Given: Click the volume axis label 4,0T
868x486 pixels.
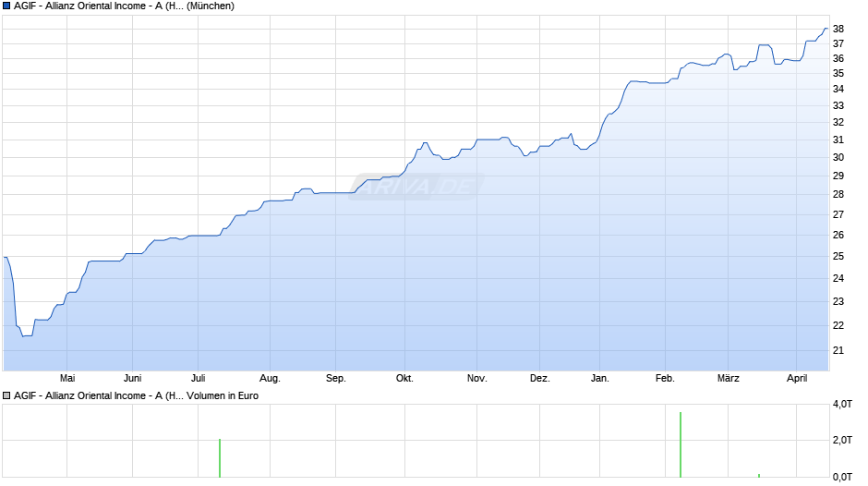Looking at the screenshot, I should tap(842, 404).
